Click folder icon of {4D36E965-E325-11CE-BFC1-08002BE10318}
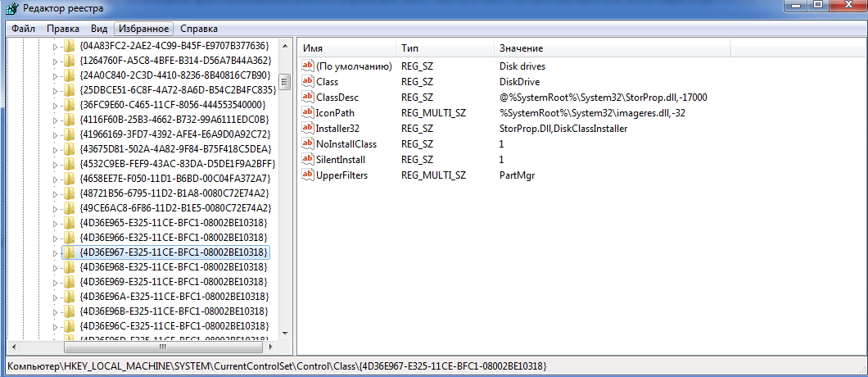Screen dimensions: 868x377 [x=69, y=223]
